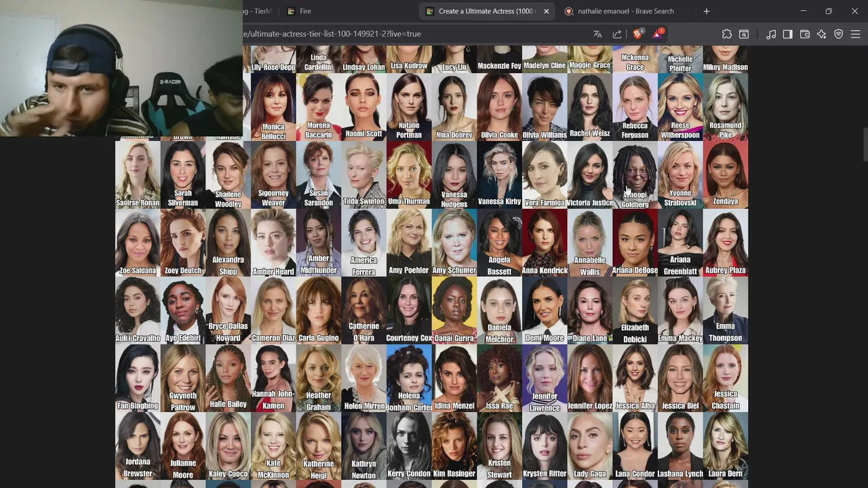Select the Emma Thompson thumbnail
This screenshot has width=868, height=488.
pos(726,310)
